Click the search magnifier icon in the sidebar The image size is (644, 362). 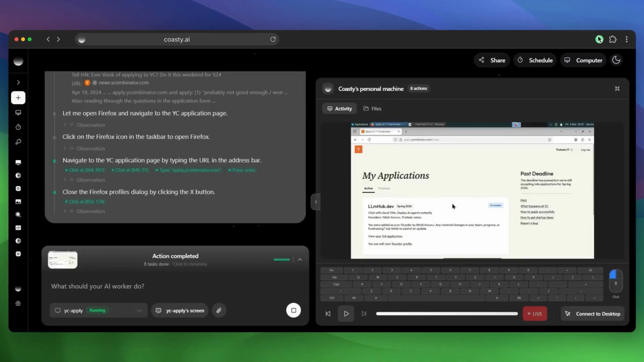click(18, 215)
